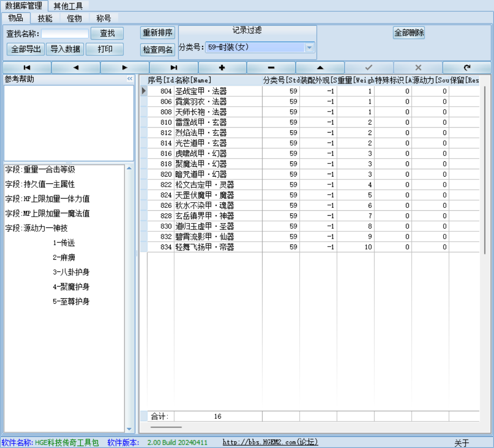This screenshot has width=494, height=448.
Task: Delete current record with minus button
Action: tap(271, 67)
